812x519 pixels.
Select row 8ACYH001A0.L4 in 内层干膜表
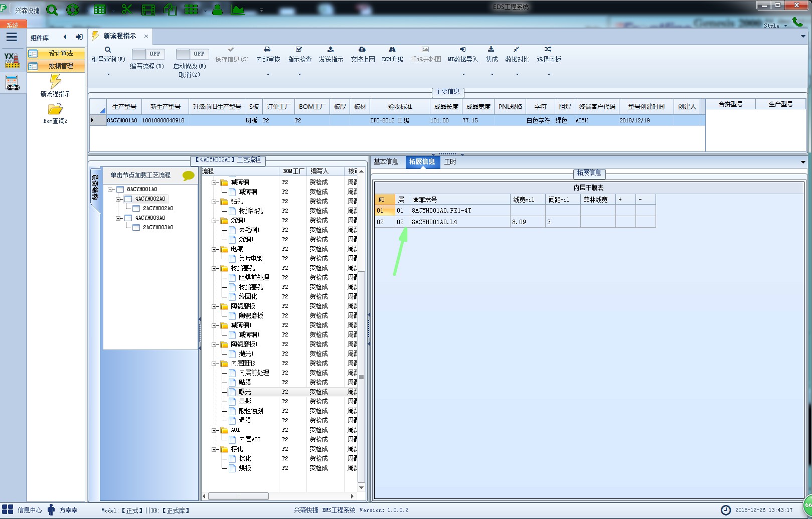515,222
